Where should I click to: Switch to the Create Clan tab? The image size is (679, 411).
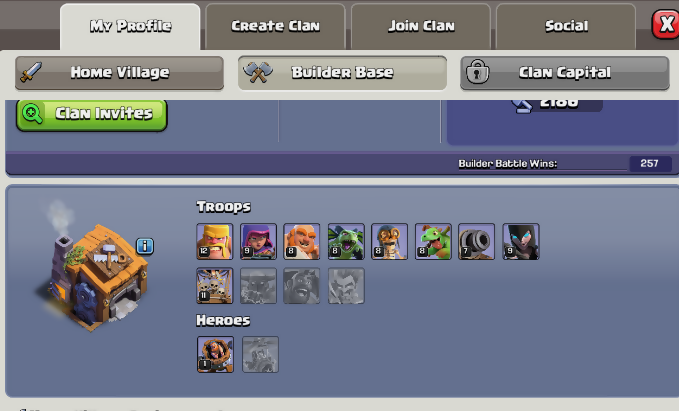[275, 26]
